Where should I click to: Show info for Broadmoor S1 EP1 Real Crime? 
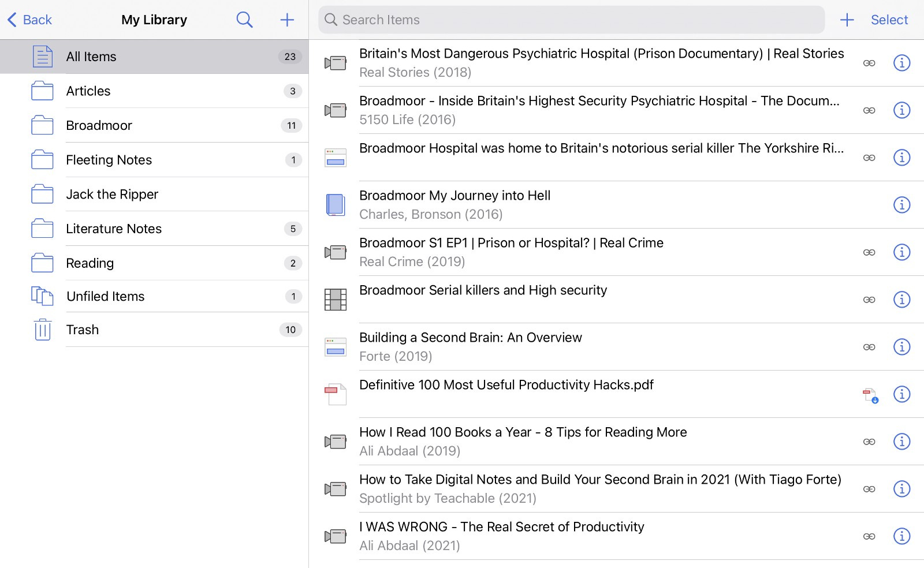901,252
